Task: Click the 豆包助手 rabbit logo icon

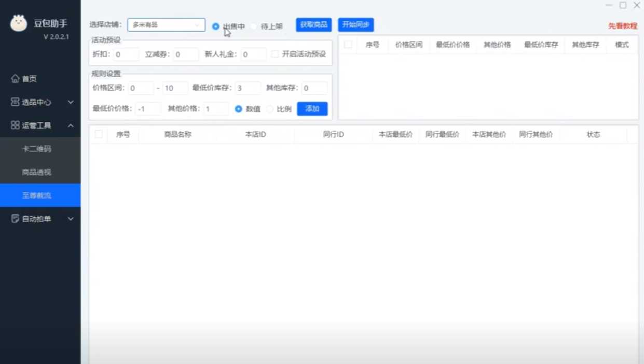Action: [19, 23]
